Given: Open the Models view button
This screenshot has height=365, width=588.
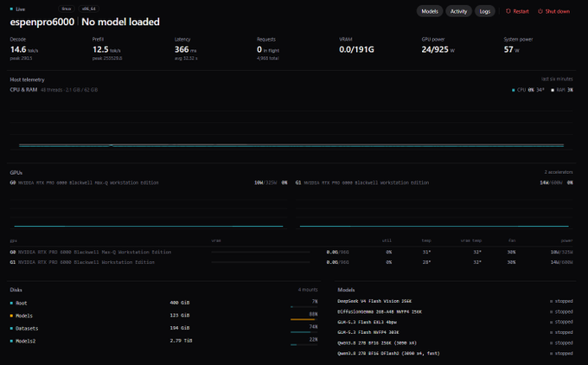Looking at the screenshot, I should tap(430, 11).
